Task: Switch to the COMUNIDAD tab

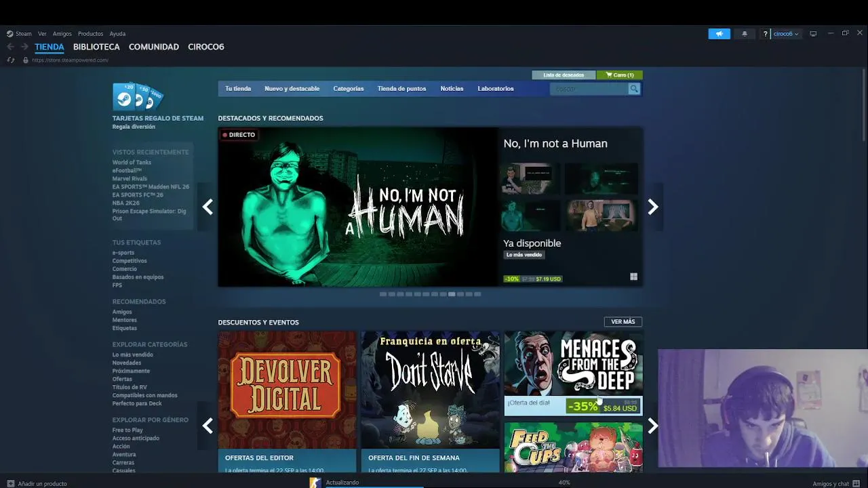Action: [x=154, y=47]
